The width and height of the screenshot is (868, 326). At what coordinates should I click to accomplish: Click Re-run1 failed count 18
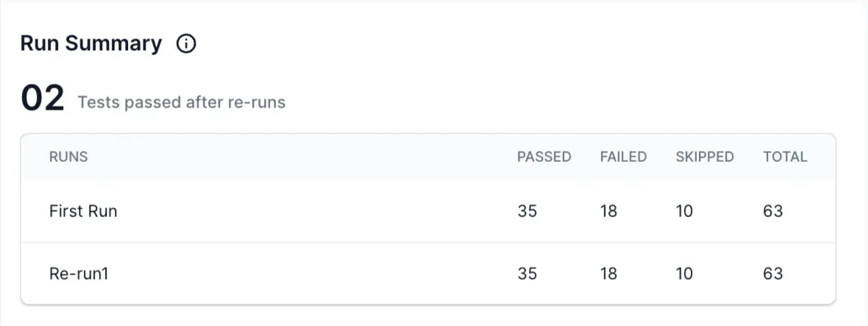[608, 274]
